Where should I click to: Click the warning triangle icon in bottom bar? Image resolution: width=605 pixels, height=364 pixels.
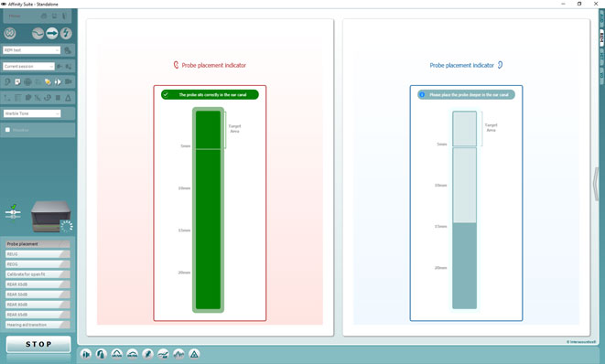coord(194,354)
